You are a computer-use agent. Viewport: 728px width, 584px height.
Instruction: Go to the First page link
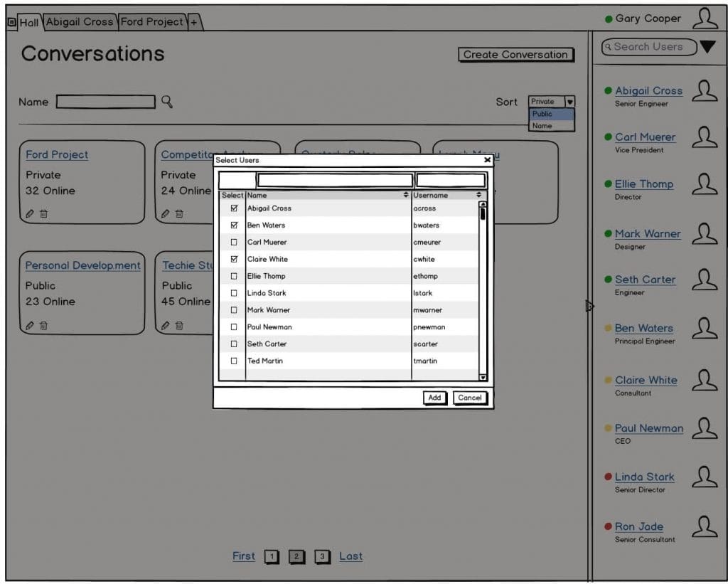click(244, 556)
